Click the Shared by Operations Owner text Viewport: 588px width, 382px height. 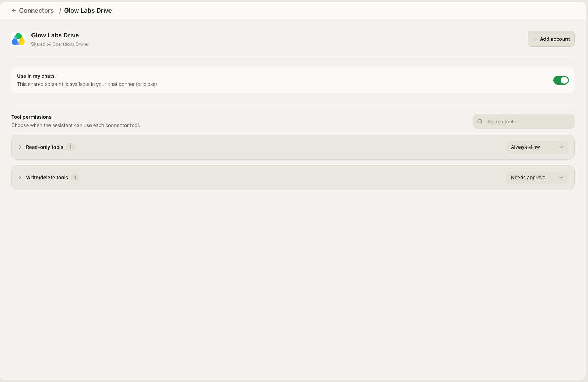coord(60,44)
